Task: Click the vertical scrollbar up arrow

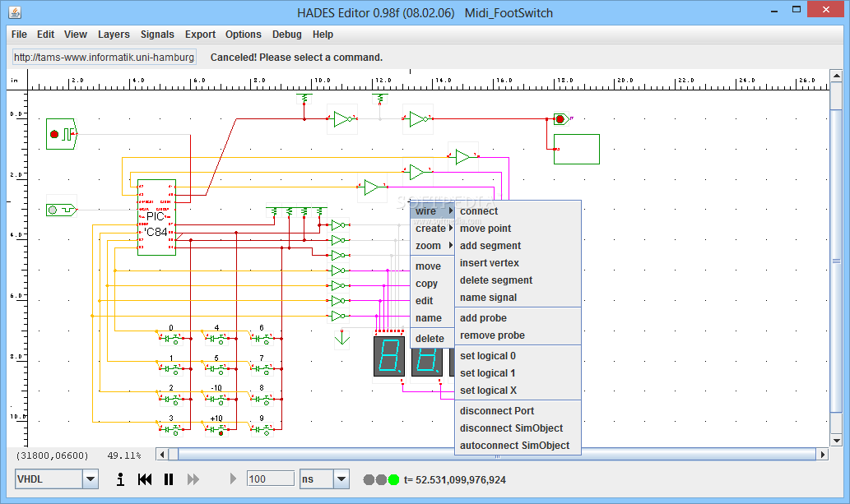Action: pos(836,76)
